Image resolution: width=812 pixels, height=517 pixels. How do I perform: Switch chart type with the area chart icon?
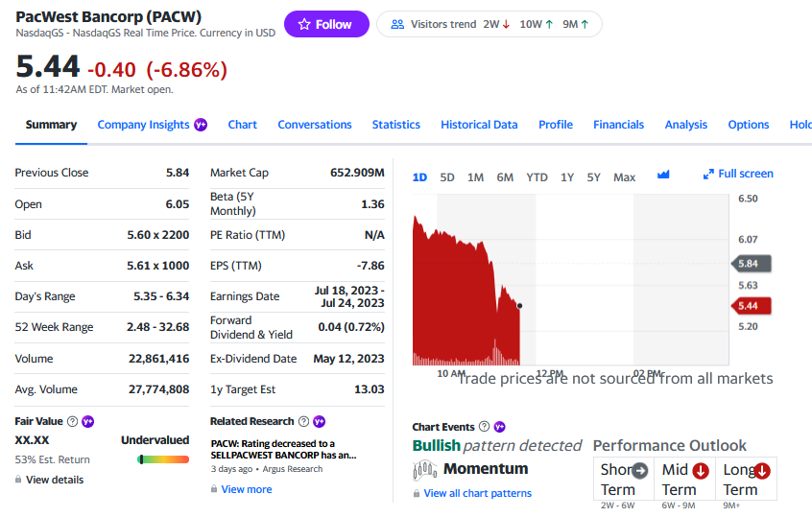(663, 175)
